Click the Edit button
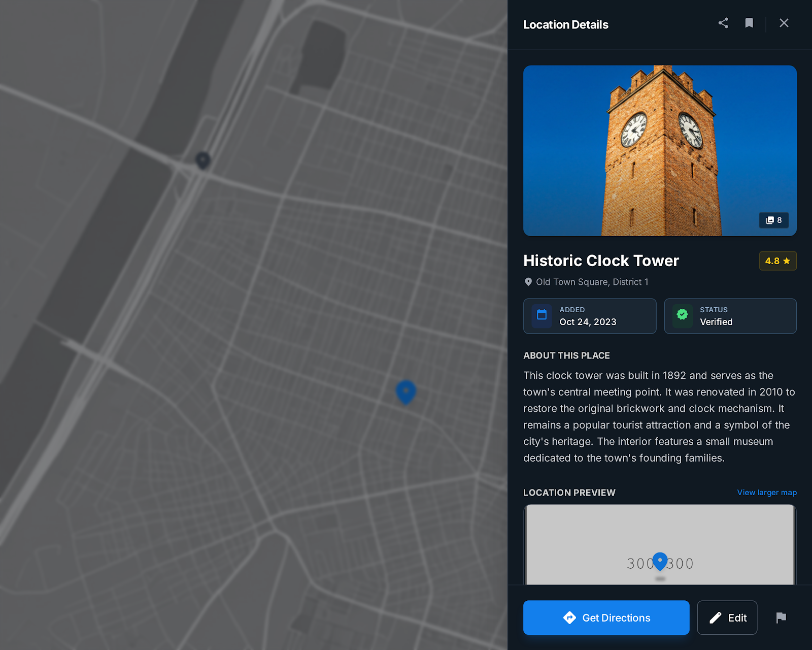Viewport: 812px width, 650px height. click(727, 617)
